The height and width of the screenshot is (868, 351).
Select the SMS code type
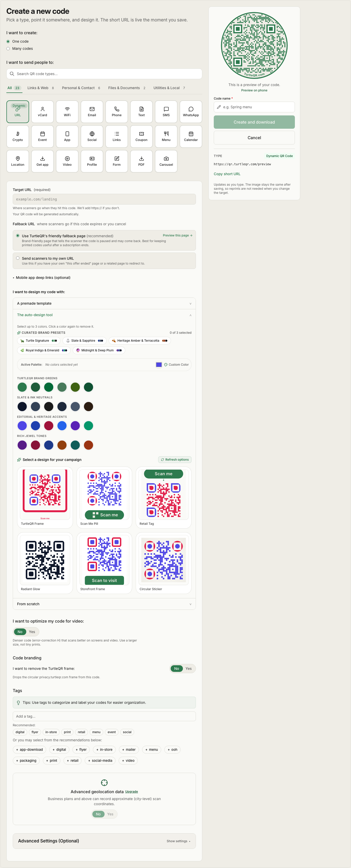click(166, 112)
